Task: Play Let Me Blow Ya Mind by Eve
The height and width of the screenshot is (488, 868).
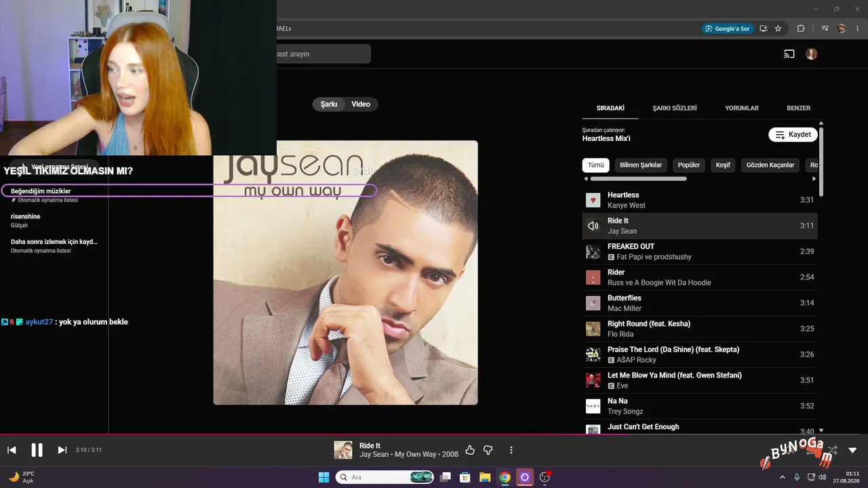Action: (700, 380)
